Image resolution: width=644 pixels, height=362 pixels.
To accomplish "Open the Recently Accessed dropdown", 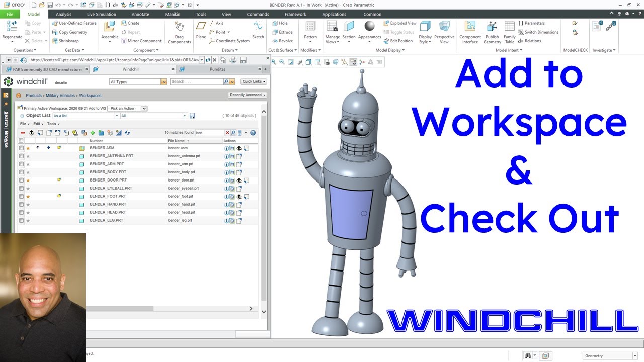I will 248,95.
